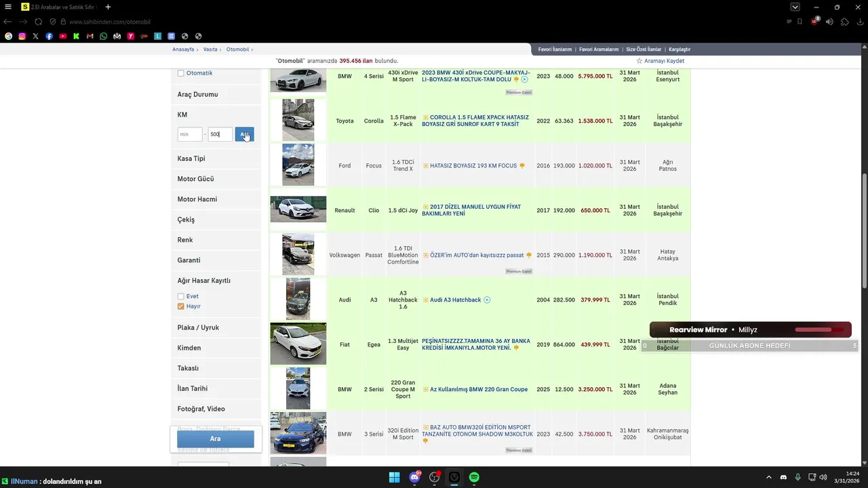The width and height of the screenshot is (868, 488).
Task: Expand the Kimden filter
Action: coord(216,348)
